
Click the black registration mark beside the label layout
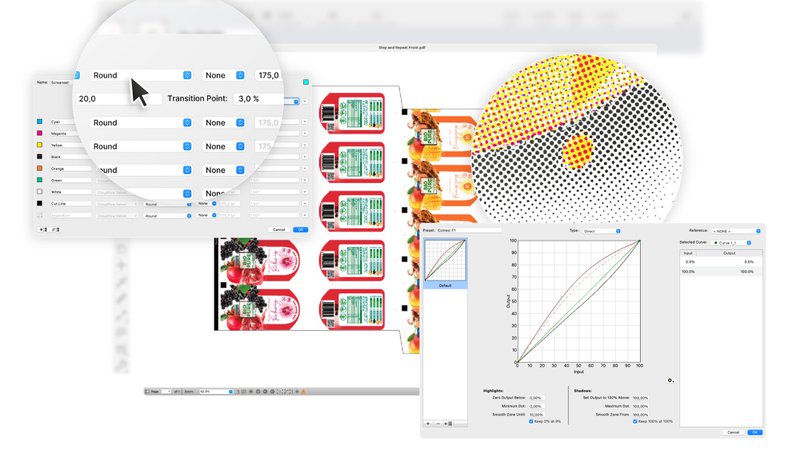(x=405, y=112)
